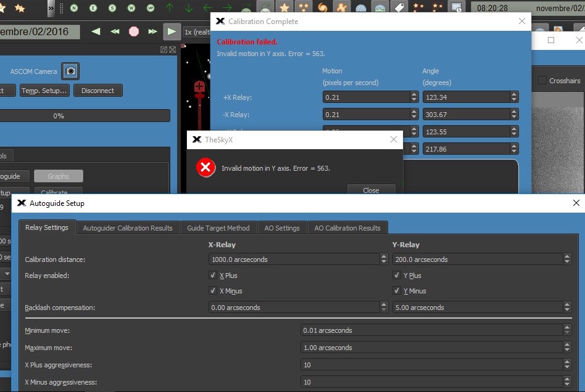The image size is (585, 392).
Task: Adjust the -X Relay angle stepper
Action: 514,114
